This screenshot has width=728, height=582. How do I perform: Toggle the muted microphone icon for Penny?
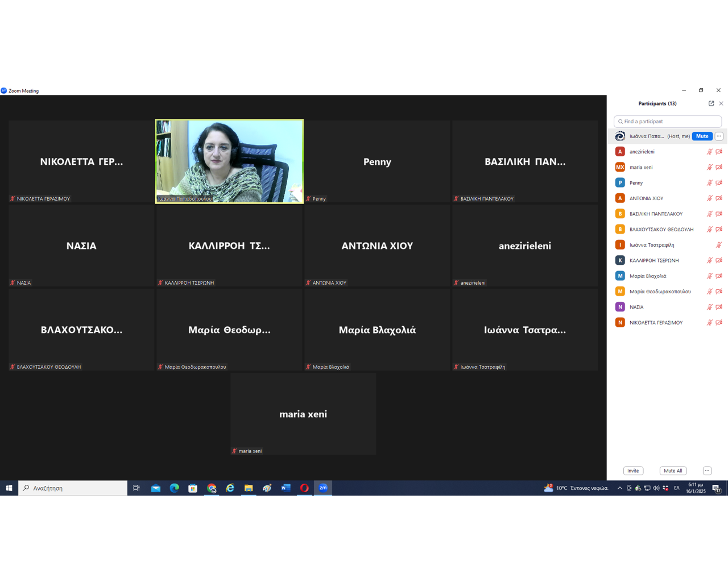709,183
